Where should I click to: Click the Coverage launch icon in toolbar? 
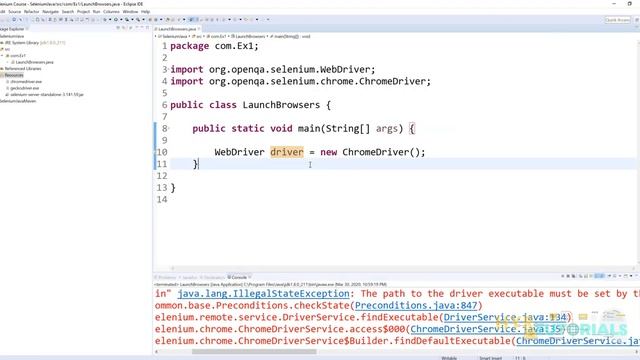127,19
